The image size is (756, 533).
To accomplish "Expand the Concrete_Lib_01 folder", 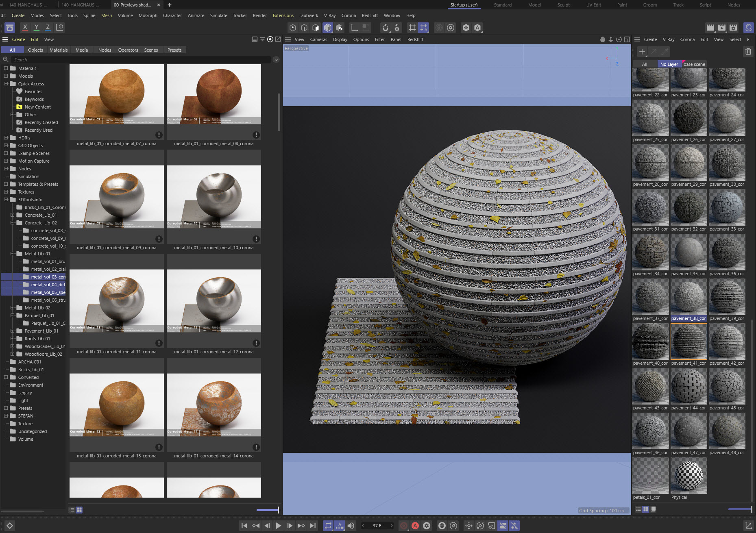I will 12,215.
